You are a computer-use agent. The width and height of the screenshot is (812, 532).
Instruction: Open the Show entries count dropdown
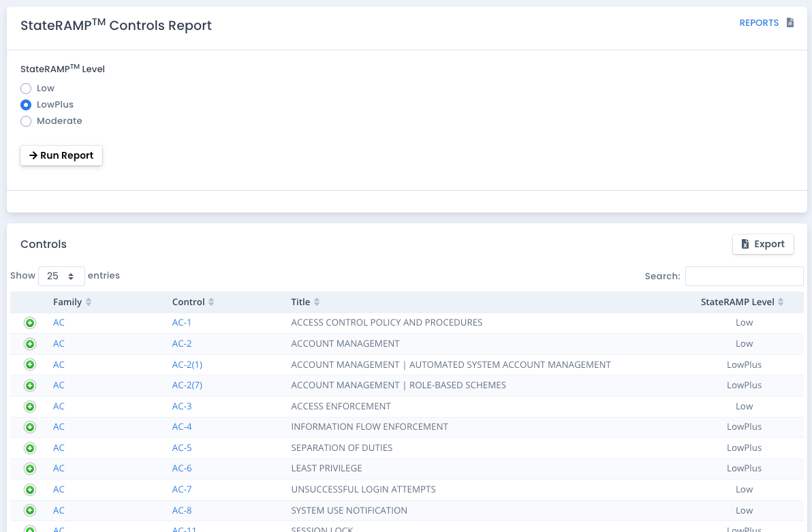click(61, 276)
